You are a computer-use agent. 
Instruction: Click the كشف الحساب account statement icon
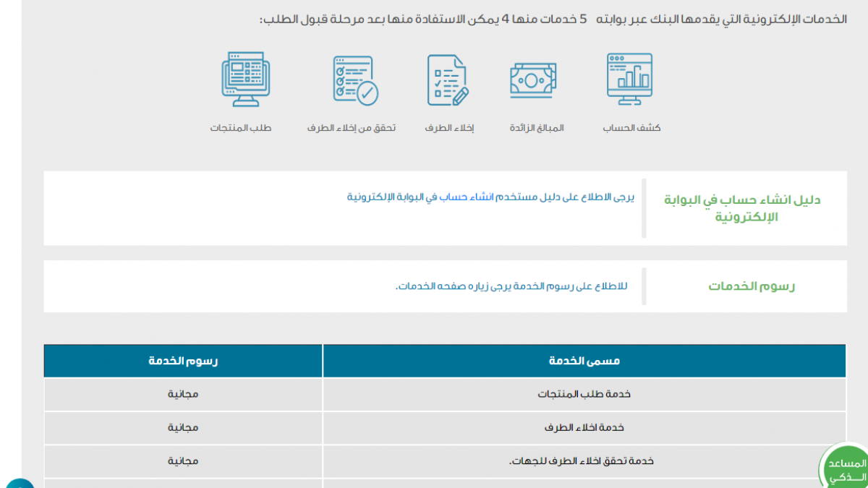(629, 79)
